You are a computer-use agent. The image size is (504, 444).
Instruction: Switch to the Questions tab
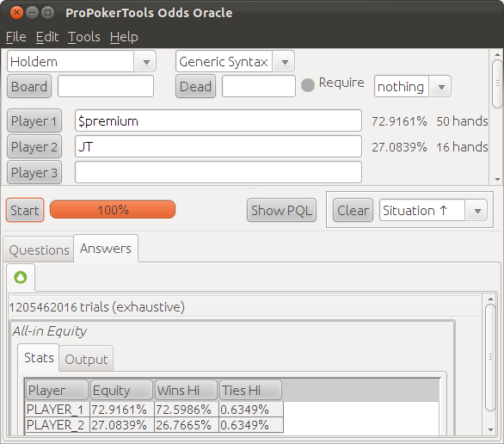point(39,250)
